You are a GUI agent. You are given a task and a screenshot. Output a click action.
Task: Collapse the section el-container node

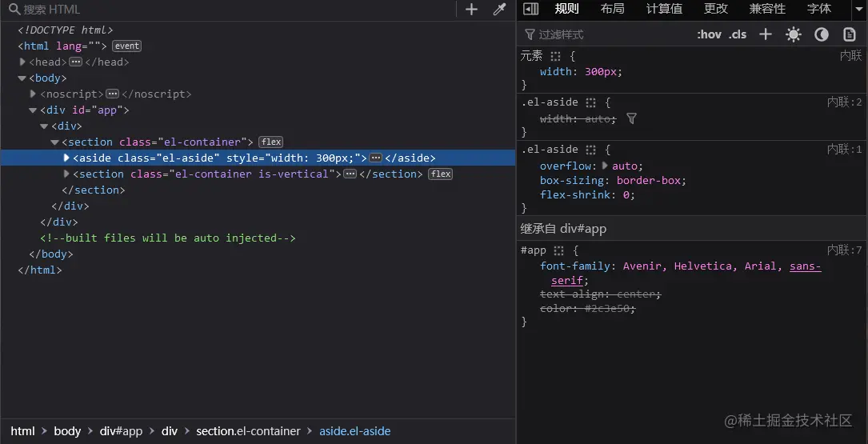coord(55,142)
